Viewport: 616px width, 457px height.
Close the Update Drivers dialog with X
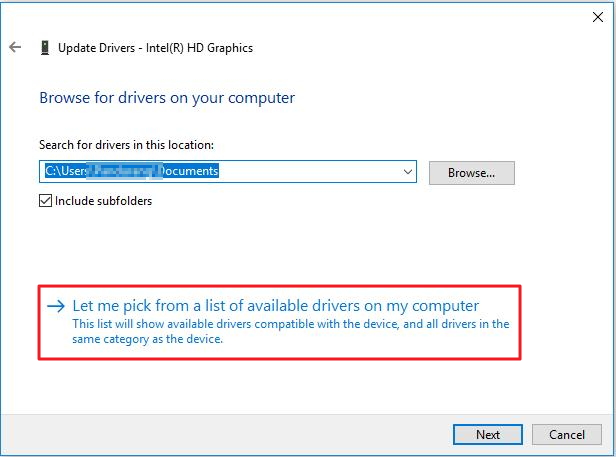[598, 16]
